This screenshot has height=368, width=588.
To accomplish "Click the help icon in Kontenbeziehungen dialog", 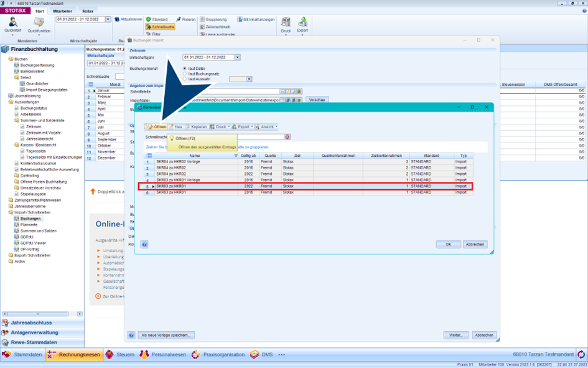I will 144,245.
